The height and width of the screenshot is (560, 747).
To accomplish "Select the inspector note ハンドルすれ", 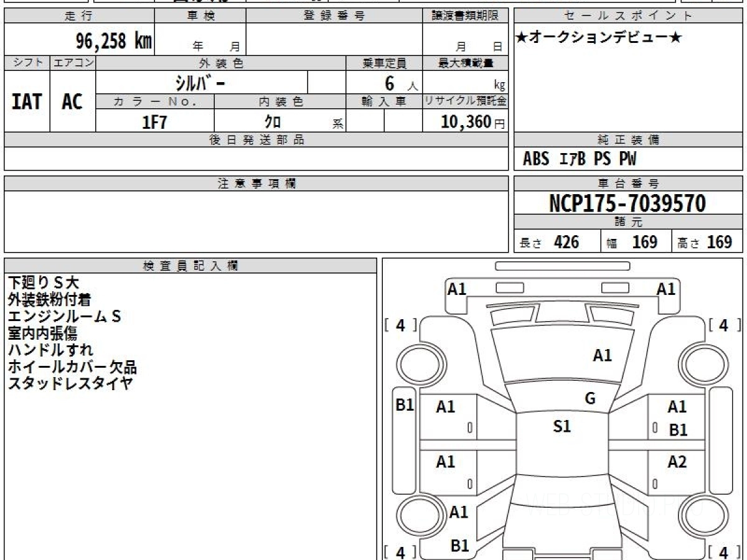I will pos(50,350).
